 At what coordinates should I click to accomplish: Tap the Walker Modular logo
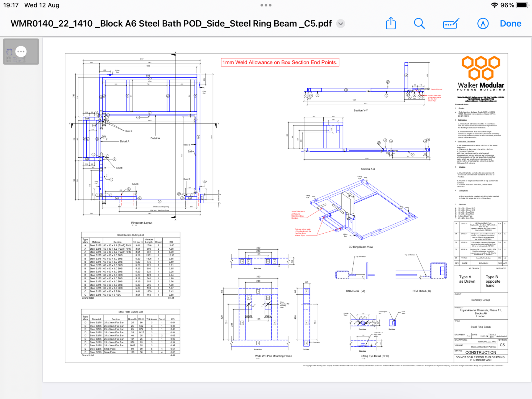[x=481, y=73]
